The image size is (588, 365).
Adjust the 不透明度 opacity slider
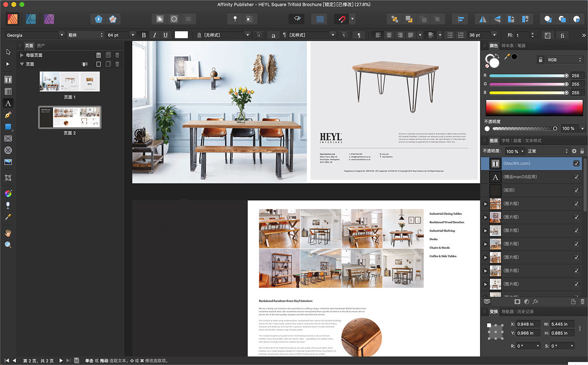tap(524, 129)
